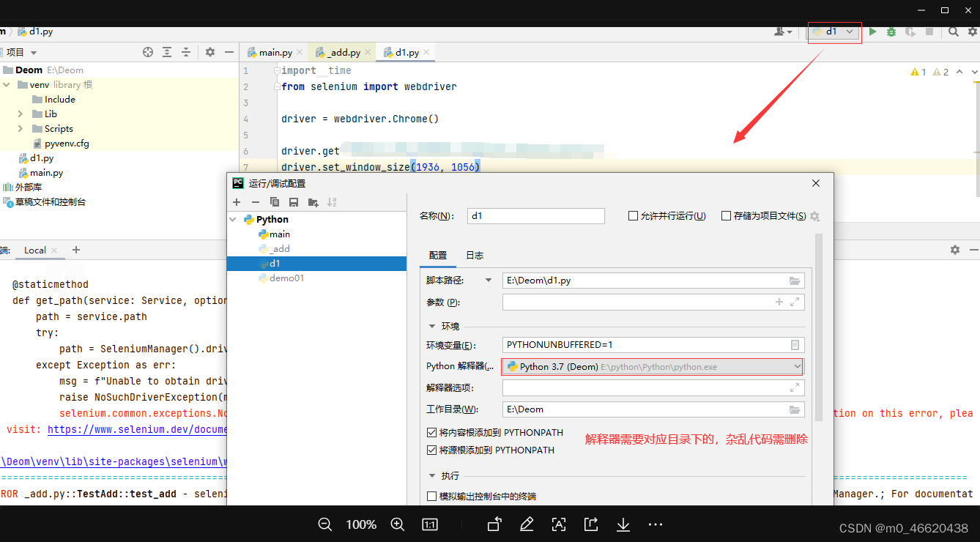Edit environment variables list icon
980x542 pixels.
coord(795,345)
